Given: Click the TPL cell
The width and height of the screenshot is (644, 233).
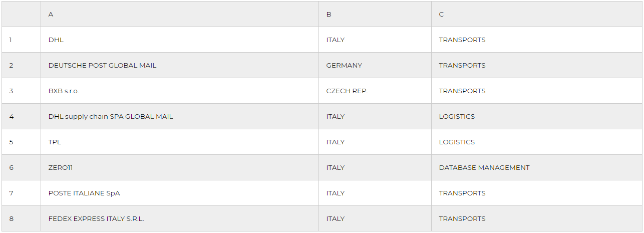Looking at the screenshot, I should click(x=55, y=142).
